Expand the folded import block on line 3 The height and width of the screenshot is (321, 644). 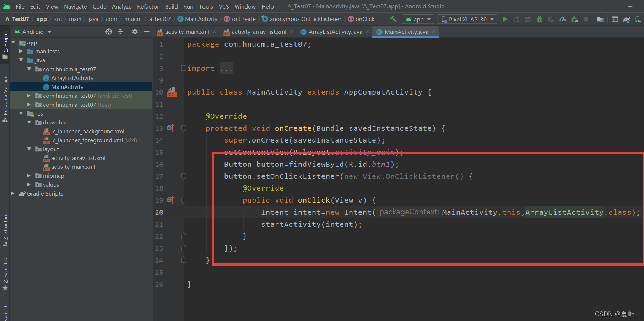[x=184, y=68]
